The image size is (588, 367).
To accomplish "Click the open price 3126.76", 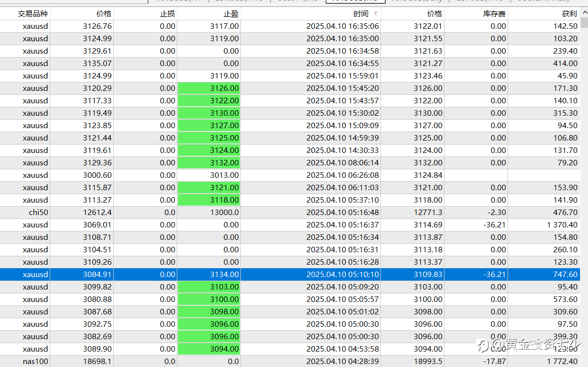I will 97,26.
